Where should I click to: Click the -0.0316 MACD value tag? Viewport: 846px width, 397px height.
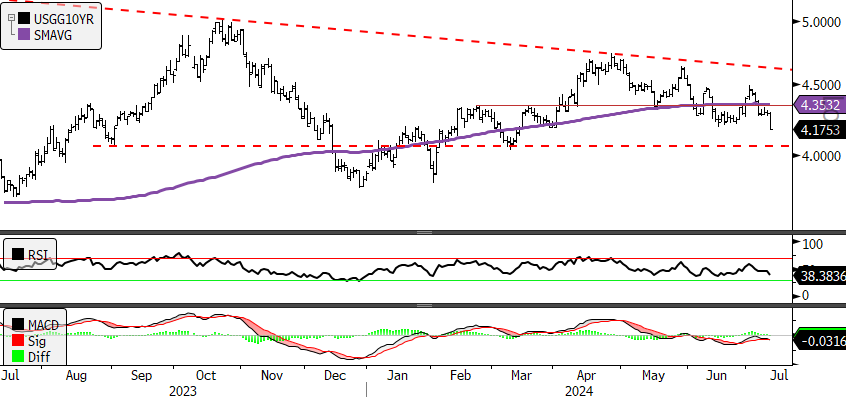pos(820,341)
